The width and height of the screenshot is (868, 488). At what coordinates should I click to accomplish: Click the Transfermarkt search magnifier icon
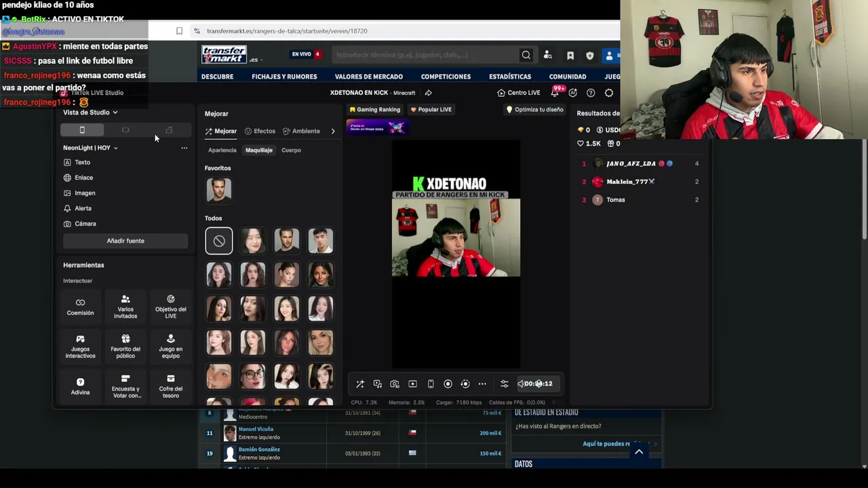click(526, 56)
